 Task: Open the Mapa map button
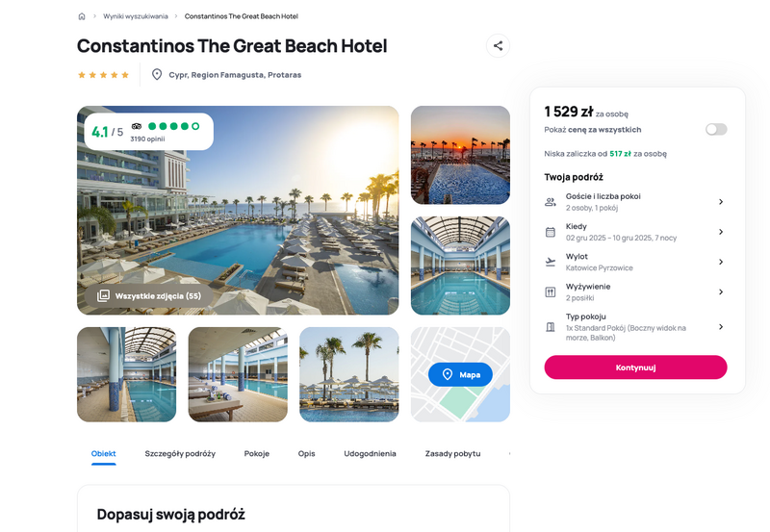click(460, 374)
